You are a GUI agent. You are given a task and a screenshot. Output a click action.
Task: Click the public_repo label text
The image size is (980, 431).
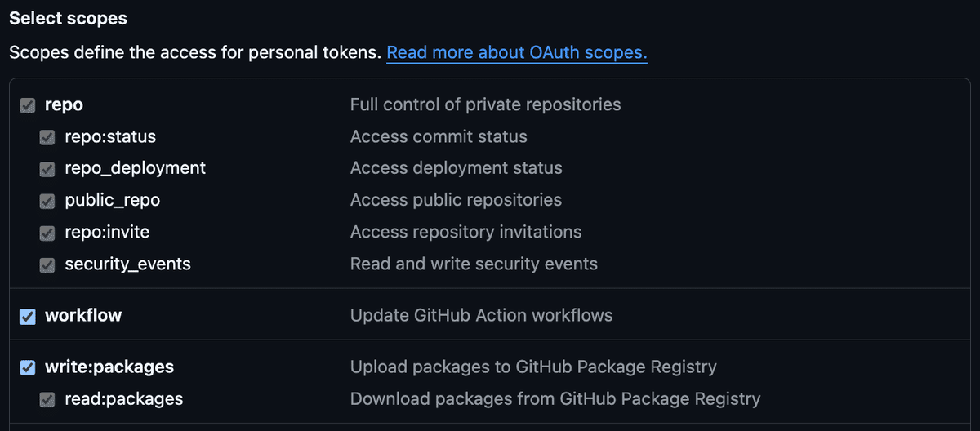[113, 200]
